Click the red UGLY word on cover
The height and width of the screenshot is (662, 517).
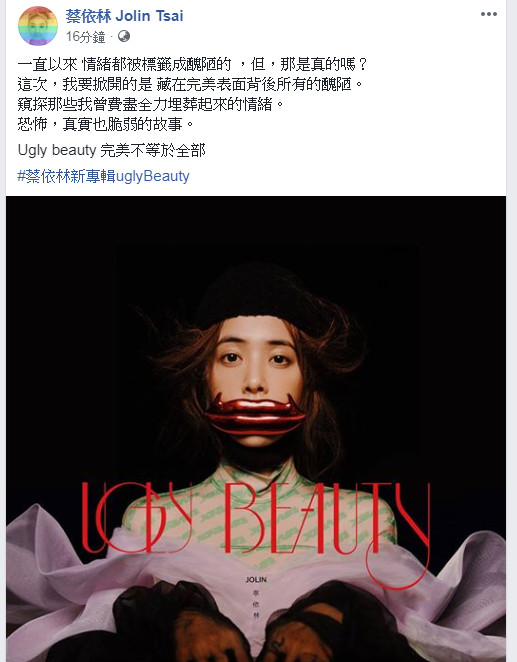(x=136, y=518)
